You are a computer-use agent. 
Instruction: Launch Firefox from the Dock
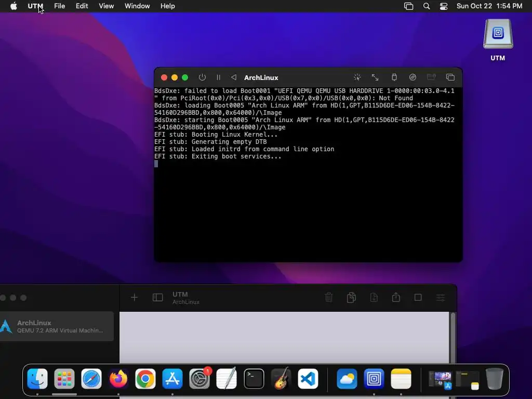(118, 378)
